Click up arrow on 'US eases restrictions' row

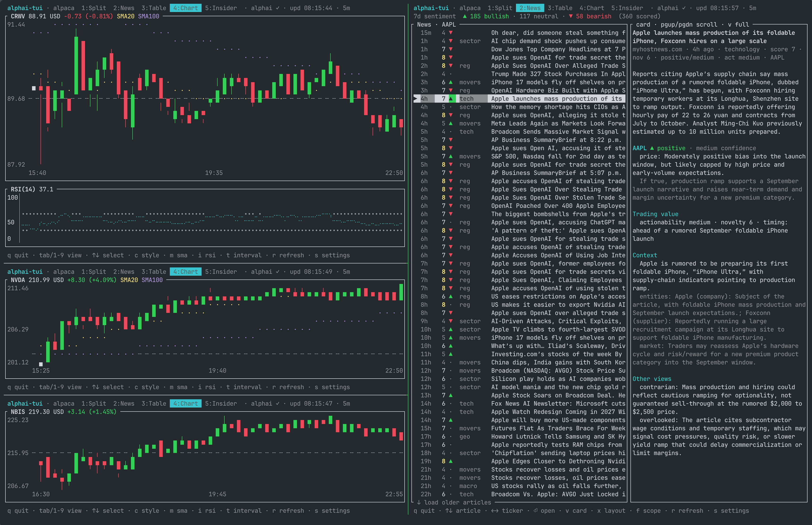coord(451,297)
